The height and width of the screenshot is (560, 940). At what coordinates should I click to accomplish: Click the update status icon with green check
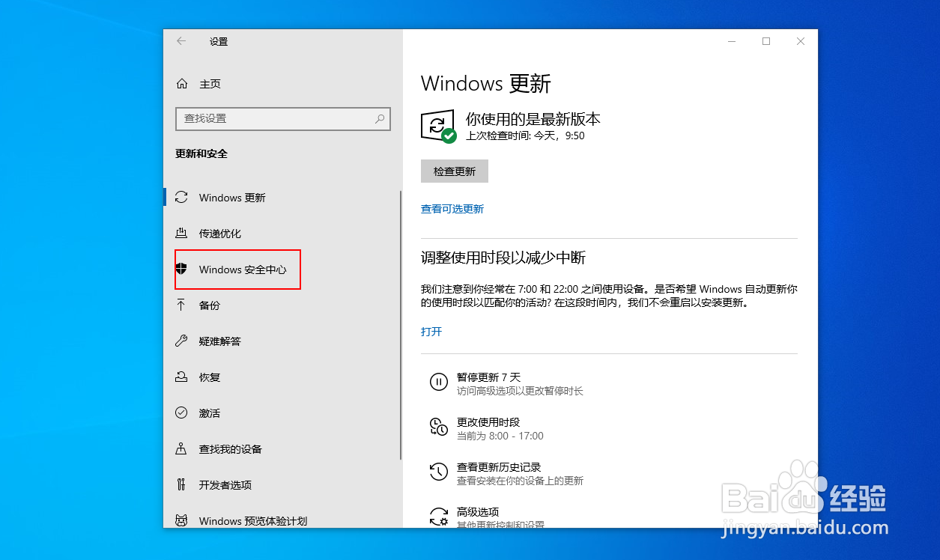coord(439,127)
